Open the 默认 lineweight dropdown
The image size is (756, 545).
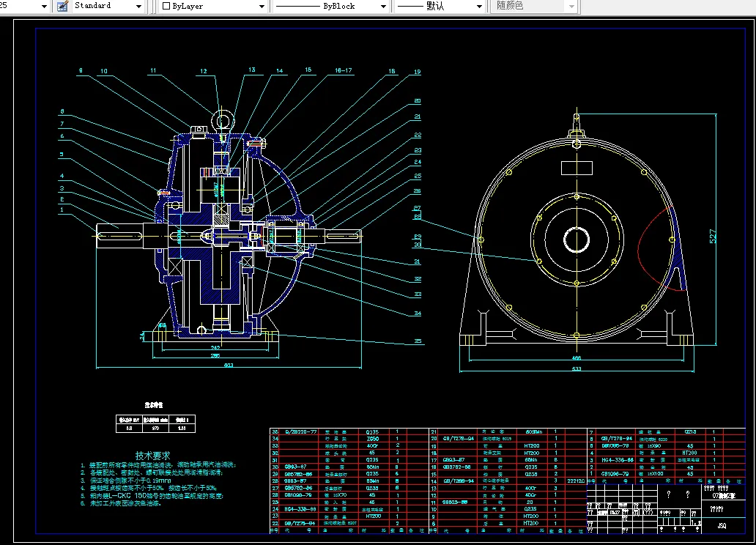(439, 7)
